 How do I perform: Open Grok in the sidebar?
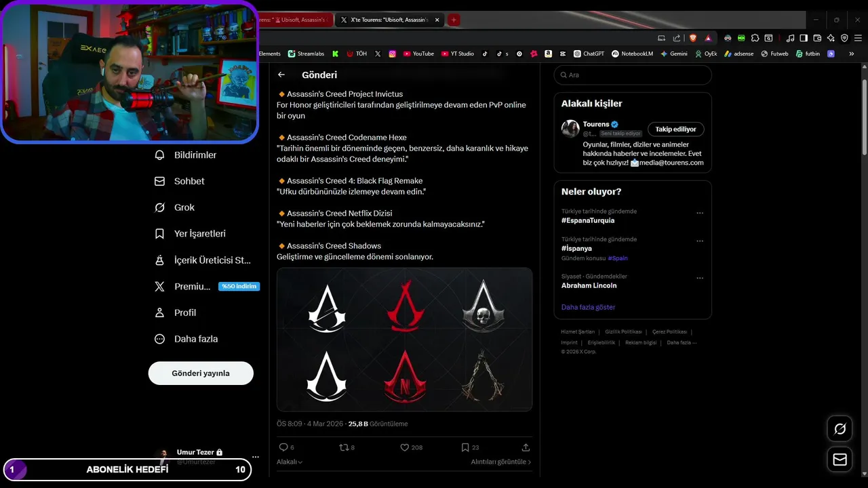tap(174, 207)
